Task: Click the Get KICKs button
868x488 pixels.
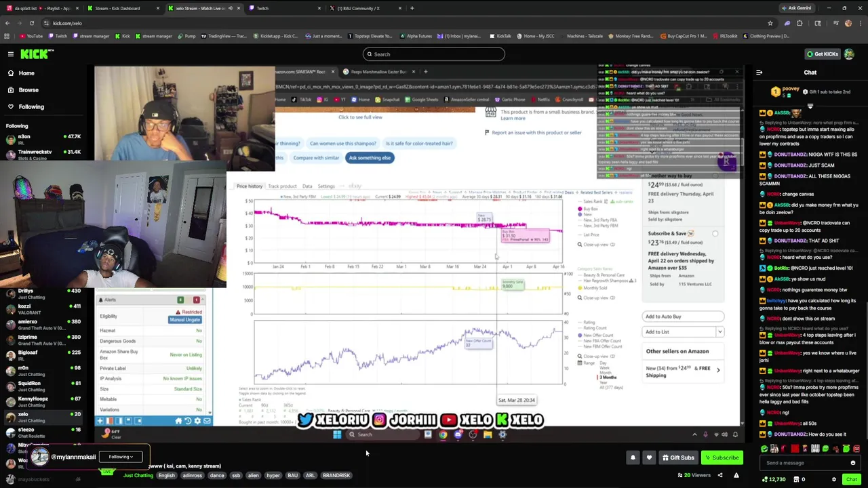Action: coord(821,54)
